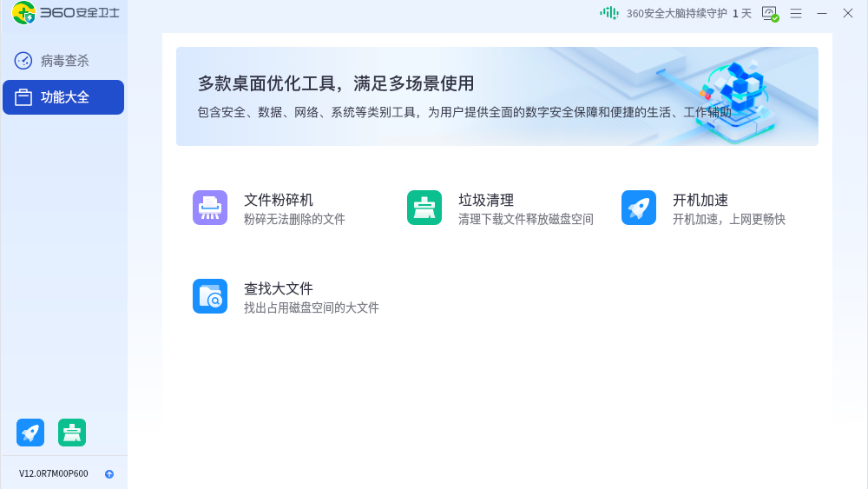Click the bottom sidebar broom shortcut icon
Image resolution: width=868 pixels, height=489 pixels.
[72, 433]
